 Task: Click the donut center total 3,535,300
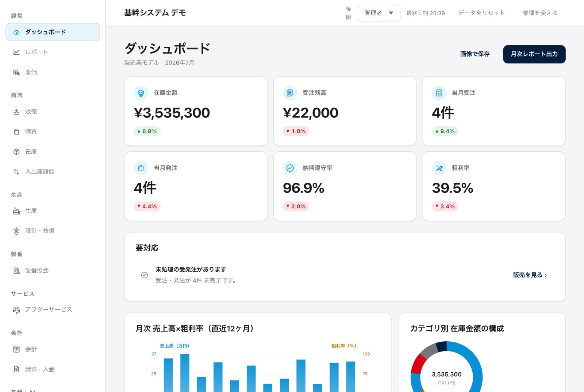(446, 374)
